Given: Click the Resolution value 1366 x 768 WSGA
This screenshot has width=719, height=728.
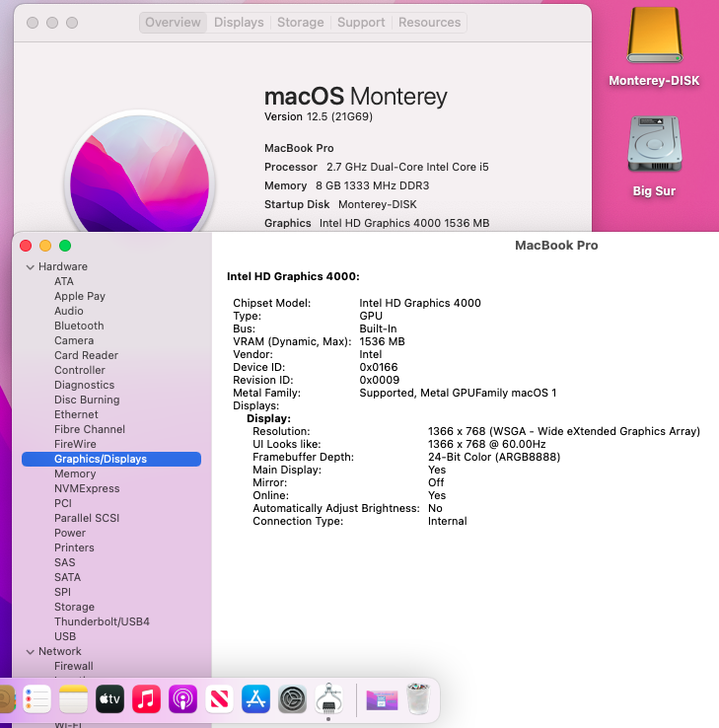Looking at the screenshot, I should (x=564, y=432).
